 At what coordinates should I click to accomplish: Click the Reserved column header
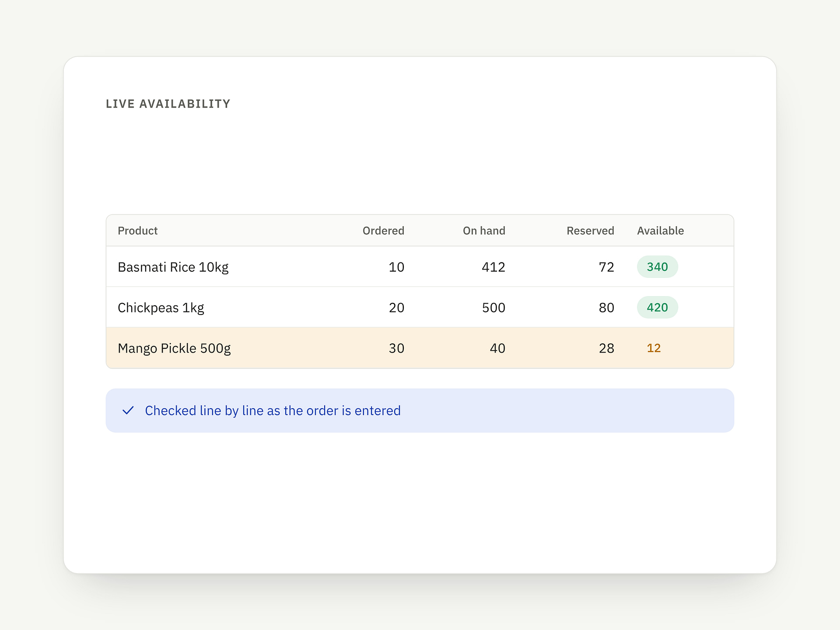tap(590, 231)
